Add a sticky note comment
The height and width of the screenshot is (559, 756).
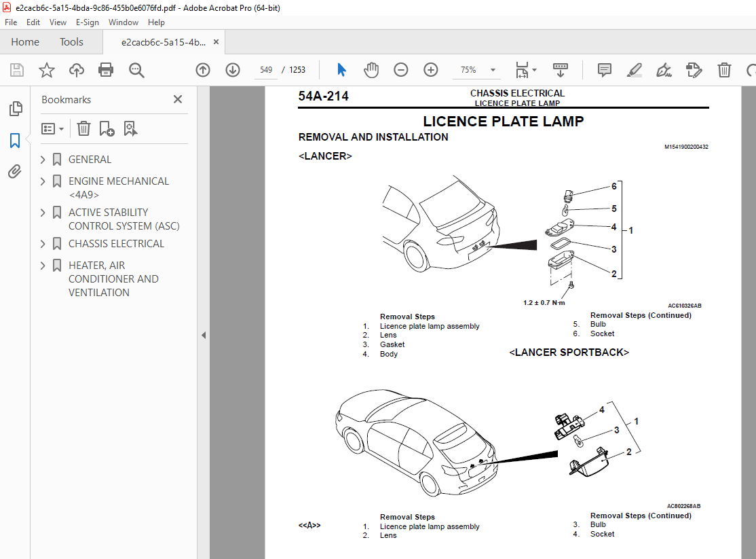(604, 70)
